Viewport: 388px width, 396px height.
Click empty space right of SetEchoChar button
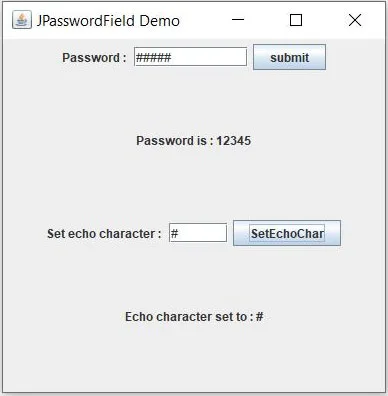pos(363,233)
